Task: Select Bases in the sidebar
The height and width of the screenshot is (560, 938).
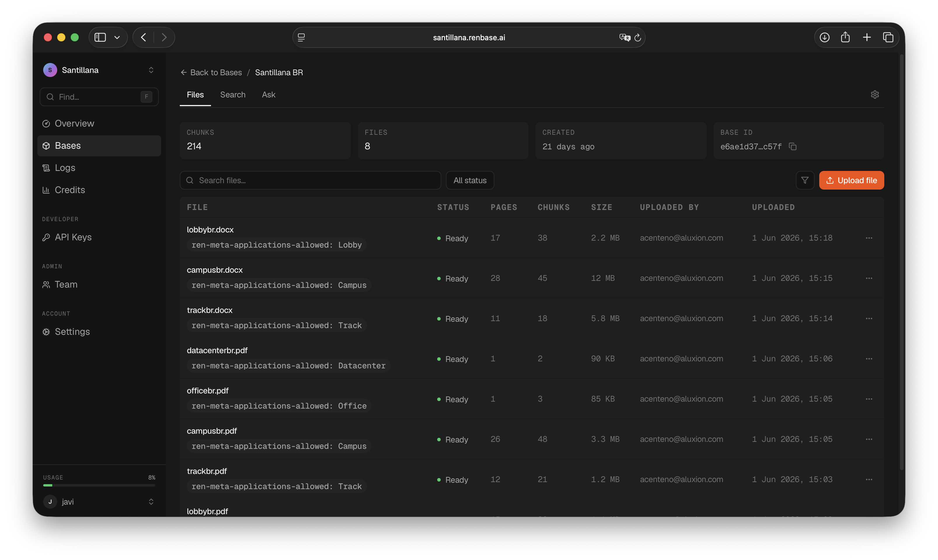Action: [x=99, y=146]
